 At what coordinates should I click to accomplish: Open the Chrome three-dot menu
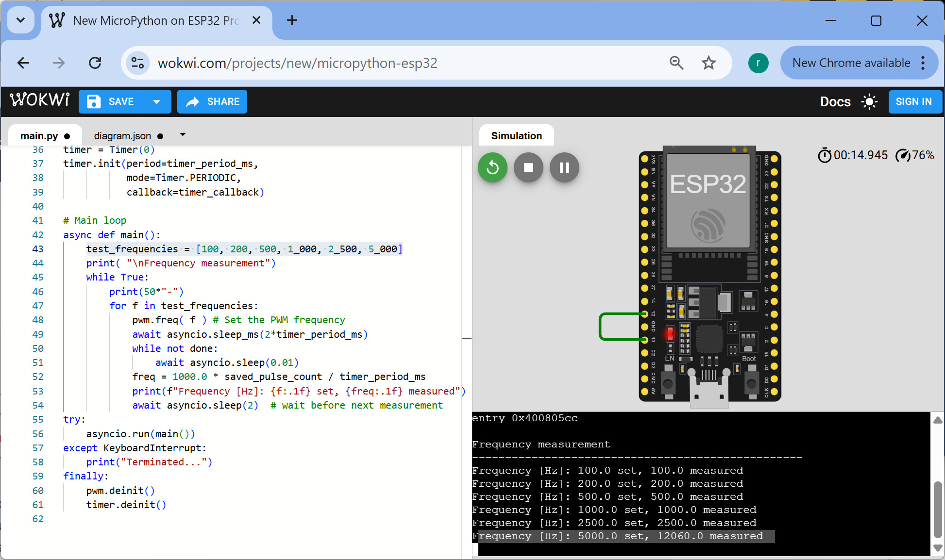(x=923, y=63)
